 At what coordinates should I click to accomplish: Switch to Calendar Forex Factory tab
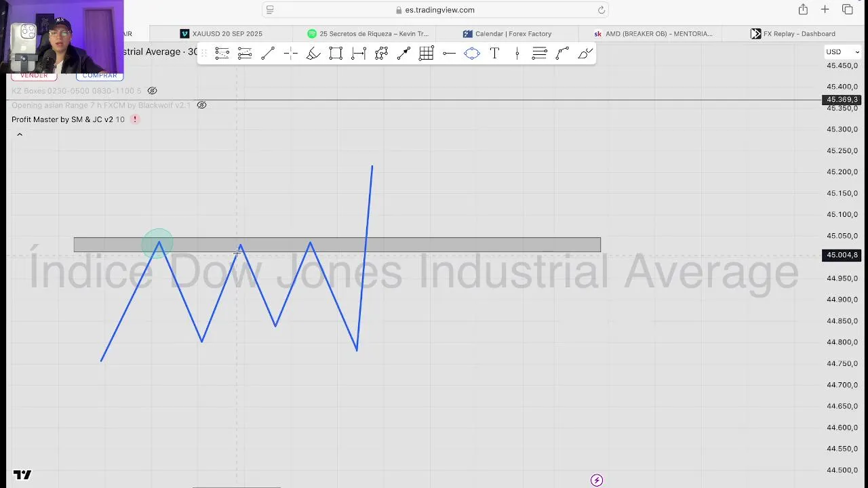coord(507,34)
